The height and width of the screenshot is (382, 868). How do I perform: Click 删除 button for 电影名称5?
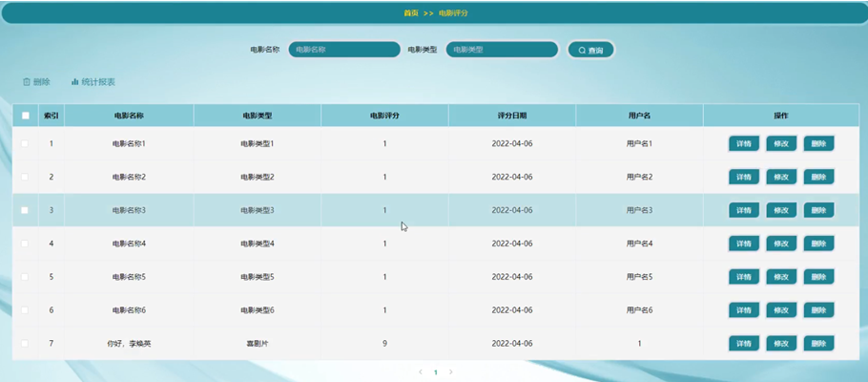pyautogui.click(x=818, y=277)
